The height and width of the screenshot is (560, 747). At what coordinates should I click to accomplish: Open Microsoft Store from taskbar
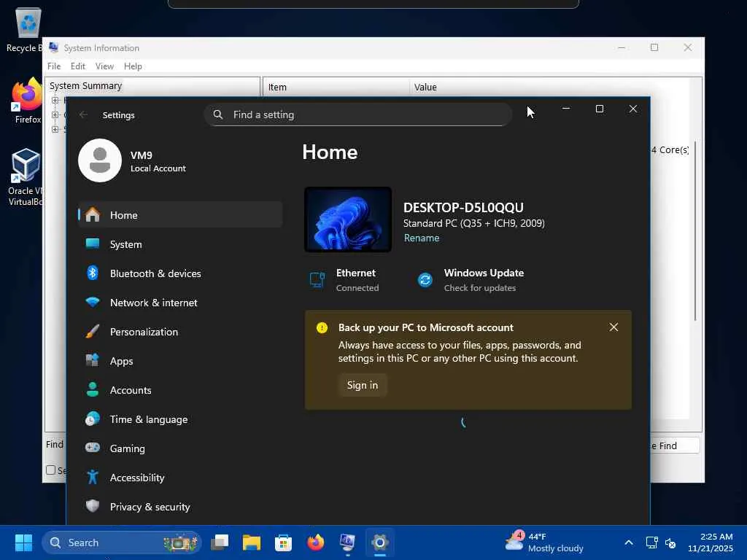pyautogui.click(x=284, y=542)
